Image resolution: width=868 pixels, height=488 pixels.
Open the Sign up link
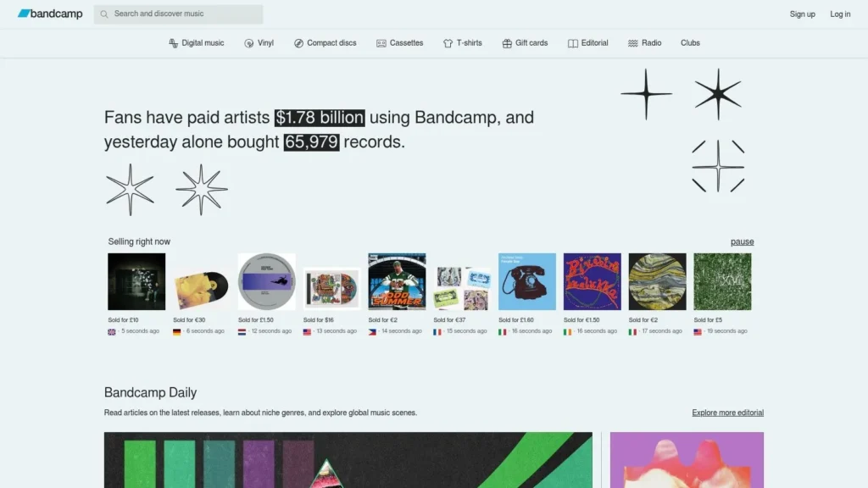pyautogui.click(x=802, y=14)
